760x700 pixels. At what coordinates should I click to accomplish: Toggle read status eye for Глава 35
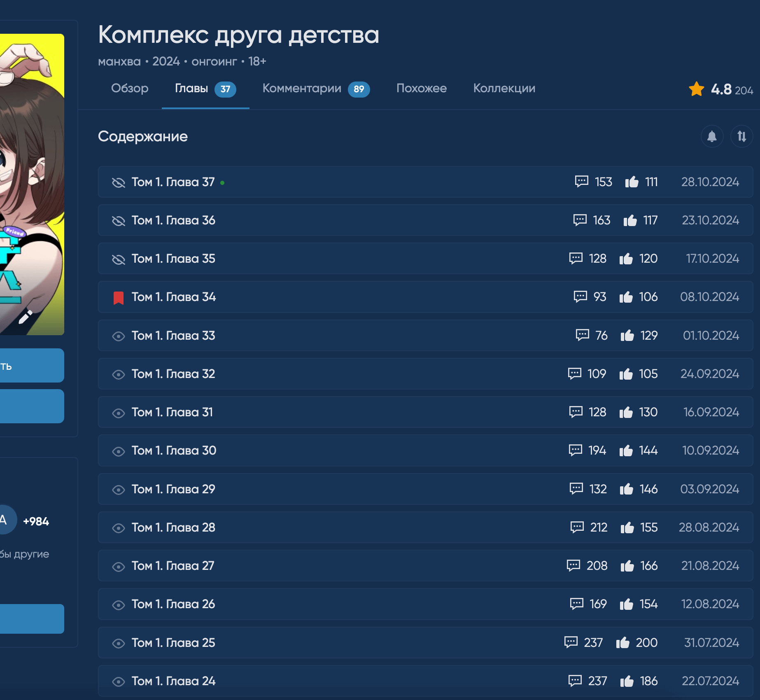coord(119,259)
